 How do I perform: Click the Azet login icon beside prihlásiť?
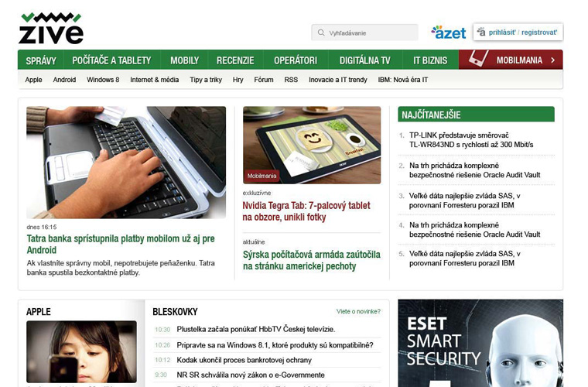pos(481,32)
